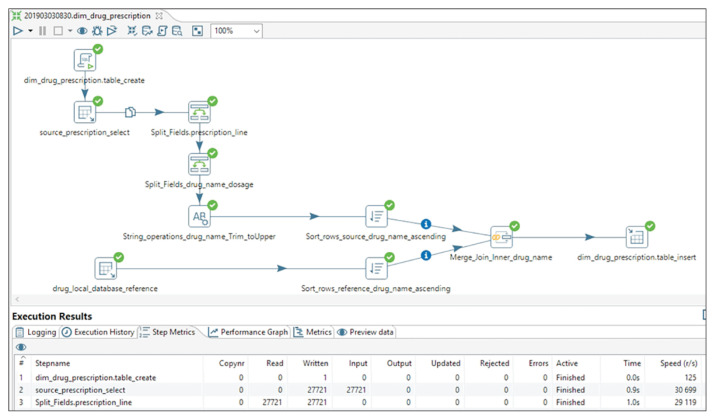Expand the stop options arrow beside stop
This screenshot has height=420, width=715.
point(69,31)
